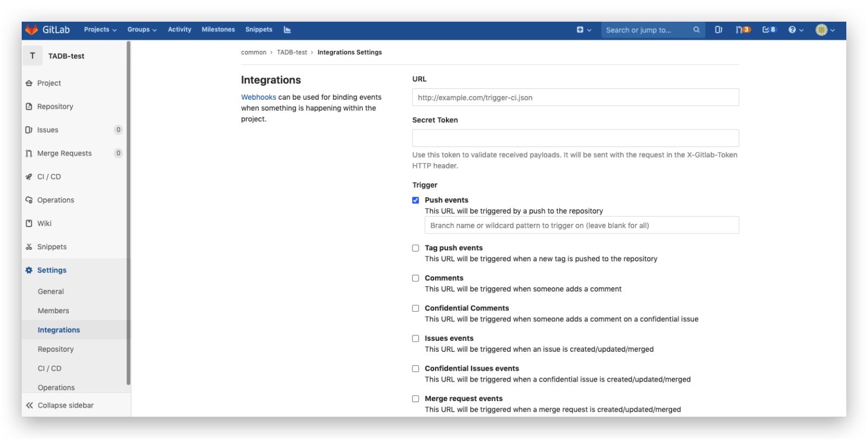Open CI / CD under Settings submenu
Image resolution: width=868 pixels, height=439 pixels.
point(50,369)
